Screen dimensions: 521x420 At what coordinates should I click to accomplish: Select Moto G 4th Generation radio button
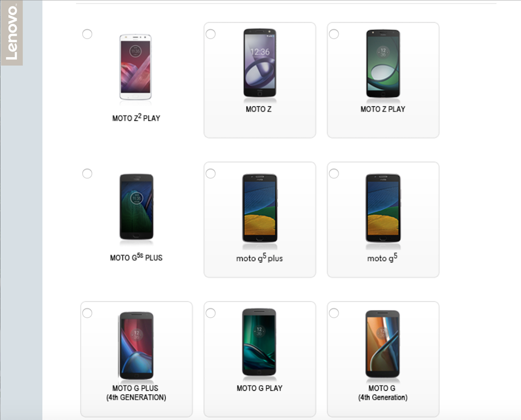[334, 313]
